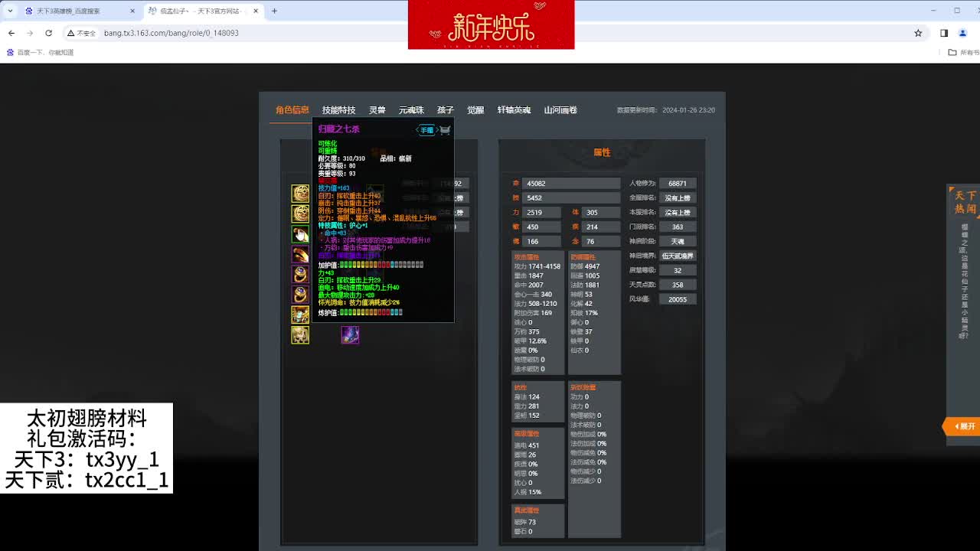
Task: Click the not-secure warning icon in address bar
Action: point(80,33)
